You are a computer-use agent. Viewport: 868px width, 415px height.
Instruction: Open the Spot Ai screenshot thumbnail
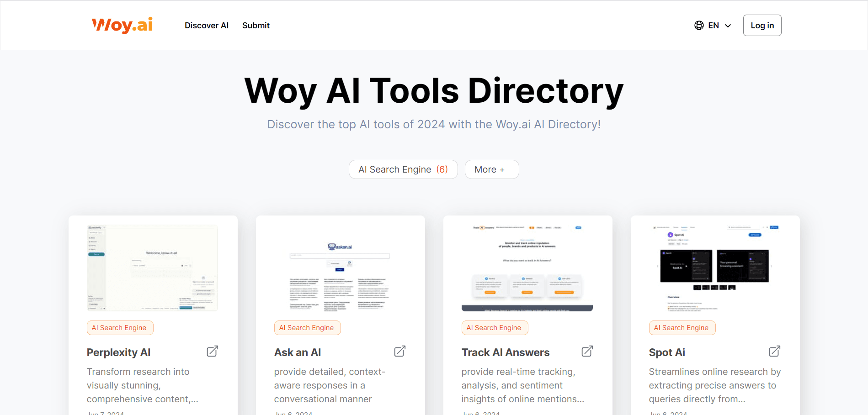pyautogui.click(x=714, y=268)
